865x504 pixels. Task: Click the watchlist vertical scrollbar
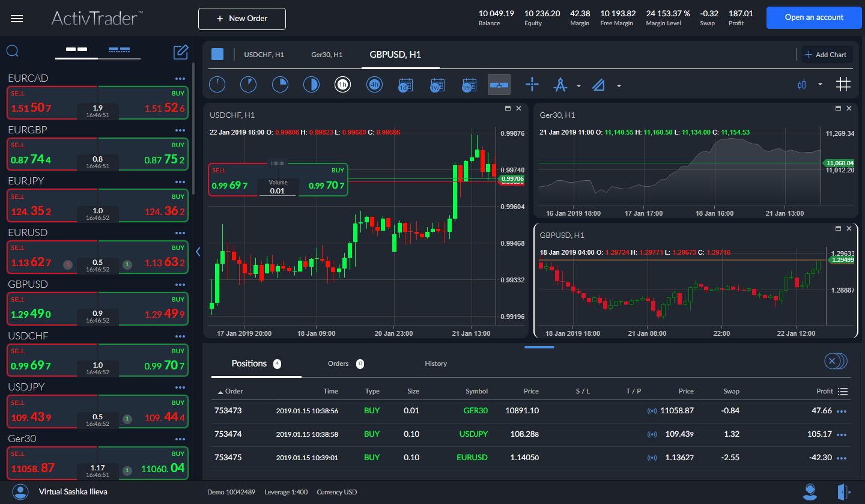193,129
